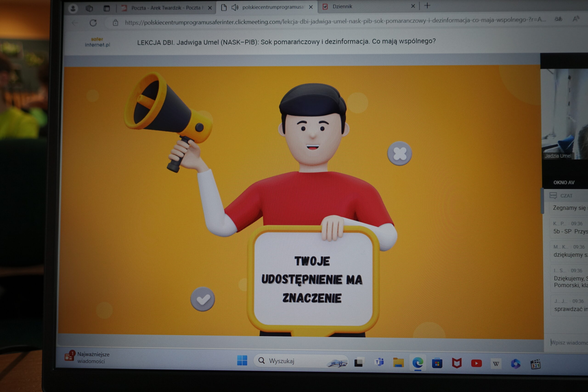588x392 pixels.
Task: Click the browser profile avatar icon
Action: tap(73, 9)
